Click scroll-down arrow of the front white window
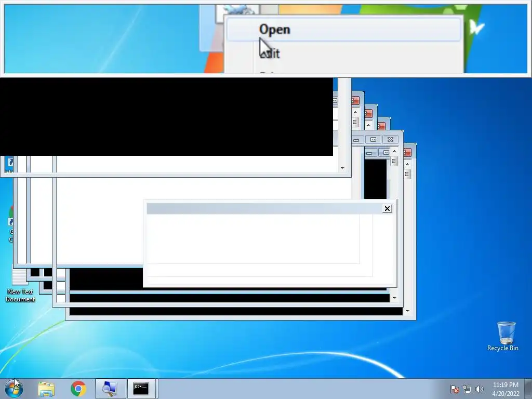Viewport: 532px width, 399px height. [342, 168]
